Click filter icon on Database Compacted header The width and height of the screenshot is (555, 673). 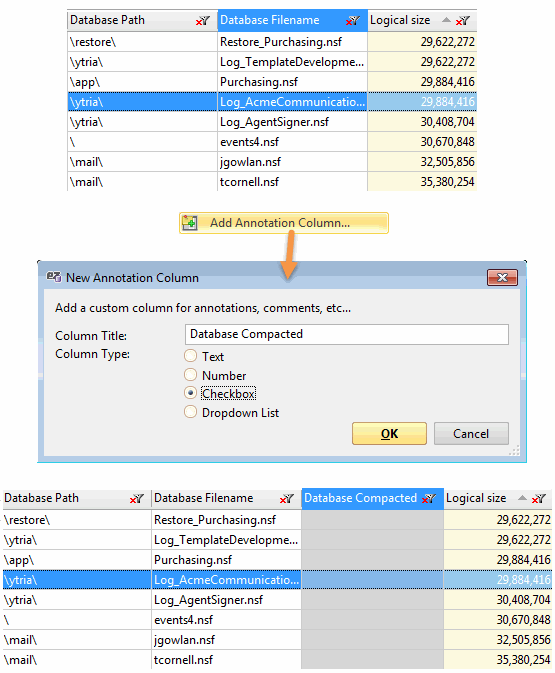429,498
